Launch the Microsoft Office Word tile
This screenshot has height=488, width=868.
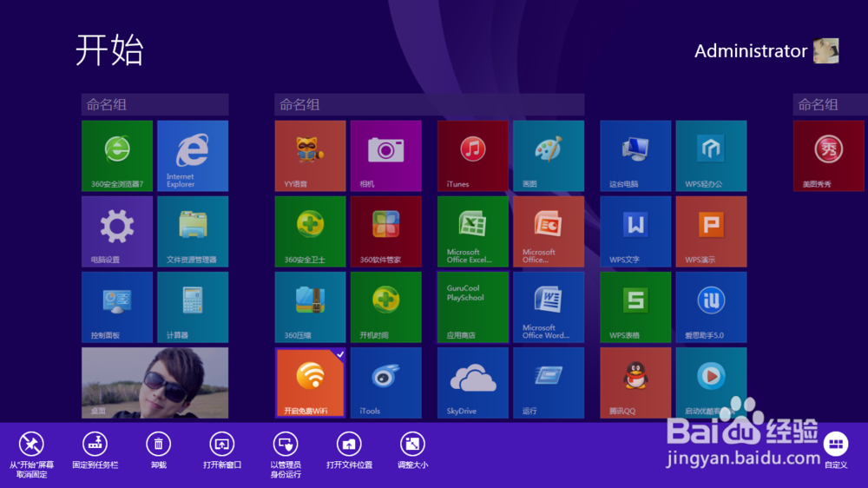[549, 307]
